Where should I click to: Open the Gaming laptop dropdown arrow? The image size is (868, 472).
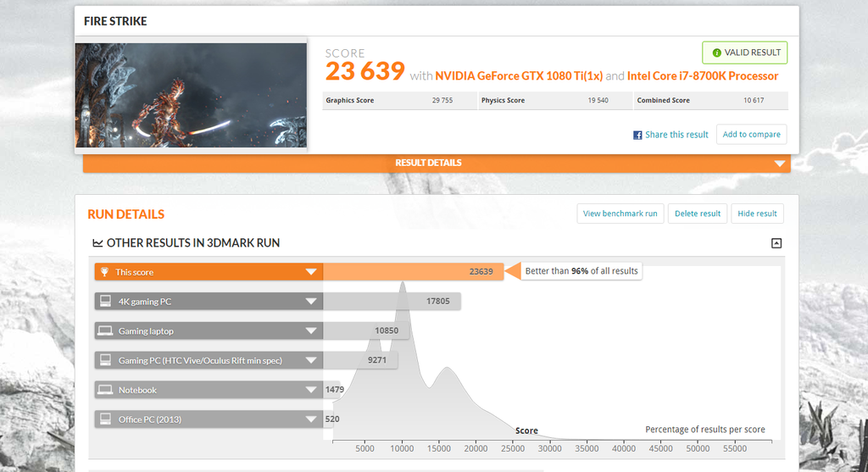(x=311, y=330)
